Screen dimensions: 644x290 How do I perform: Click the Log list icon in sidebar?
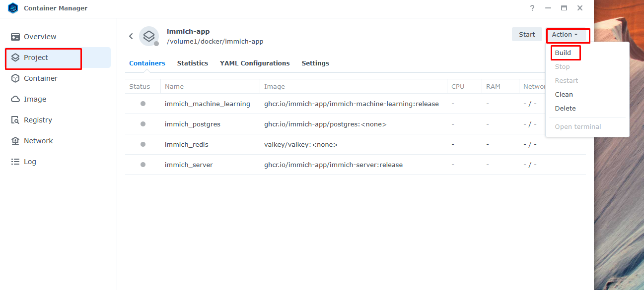point(15,162)
